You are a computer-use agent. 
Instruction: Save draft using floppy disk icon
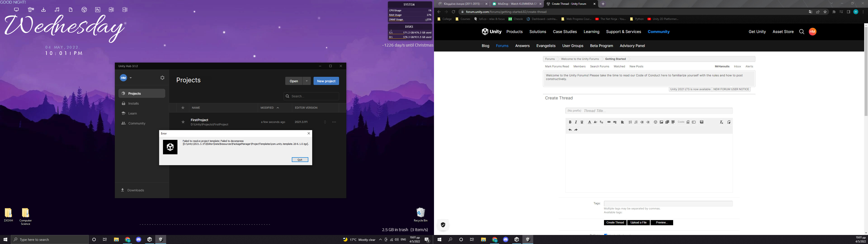pyautogui.click(x=702, y=122)
